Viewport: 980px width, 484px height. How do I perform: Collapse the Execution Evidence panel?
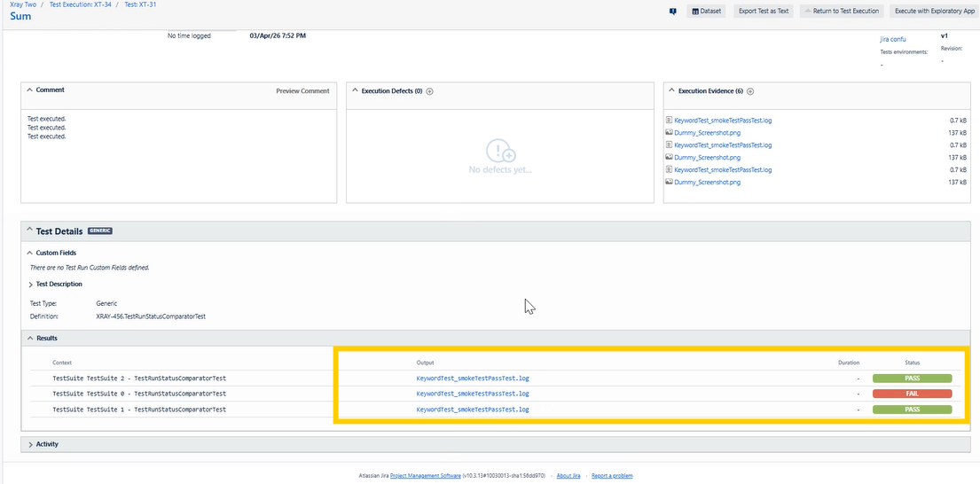(x=671, y=90)
